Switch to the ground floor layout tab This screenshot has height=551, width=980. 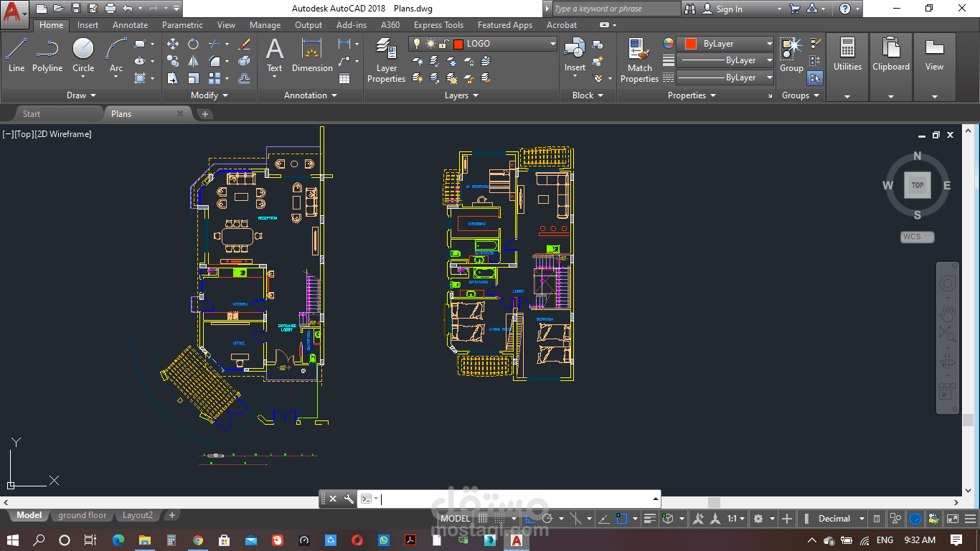coord(82,515)
